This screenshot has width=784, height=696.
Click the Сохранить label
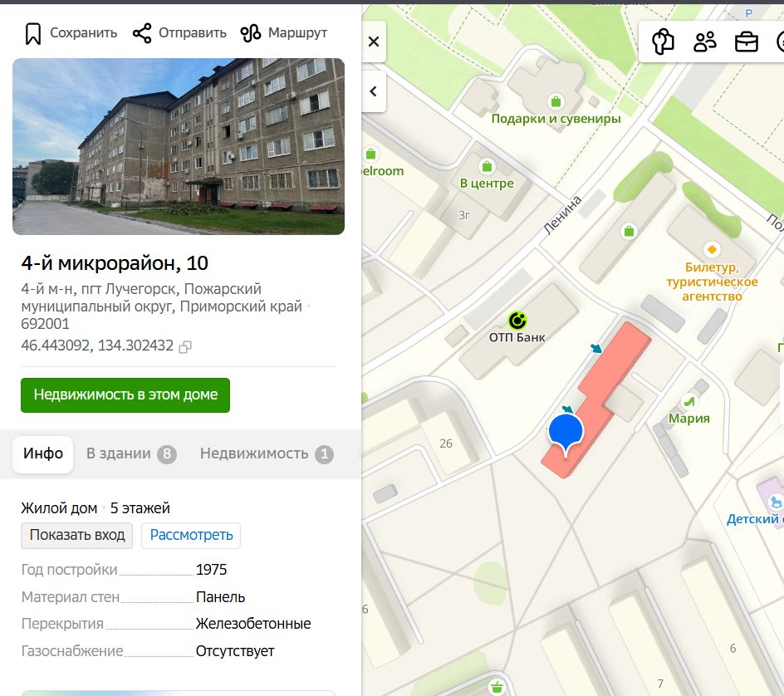pyautogui.click(x=84, y=33)
